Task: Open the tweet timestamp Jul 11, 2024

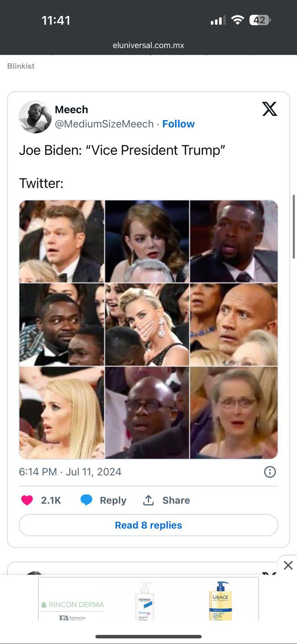Action: tap(93, 471)
